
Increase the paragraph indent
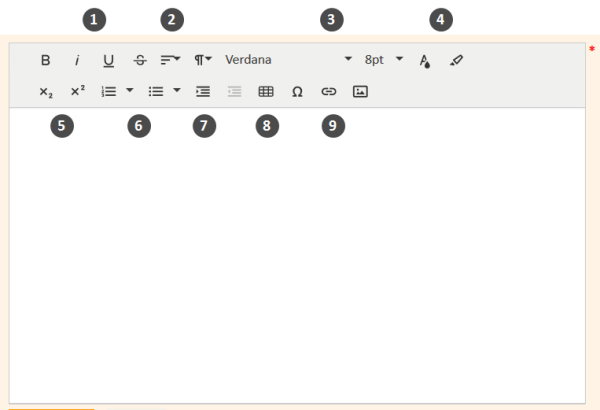(x=203, y=91)
